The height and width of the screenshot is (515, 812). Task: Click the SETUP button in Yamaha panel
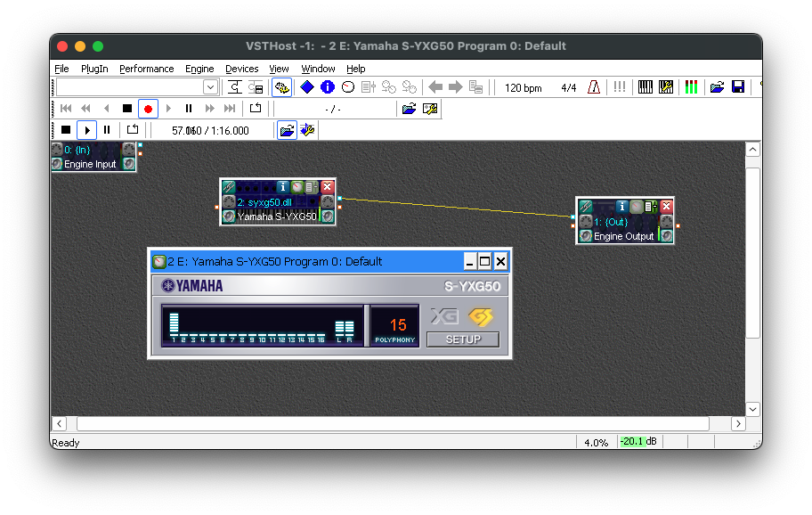point(463,339)
